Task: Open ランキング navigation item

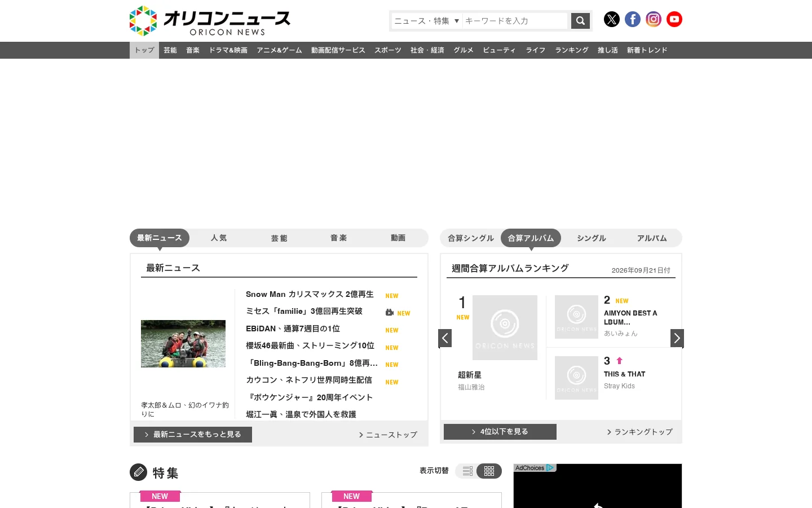Action: pos(572,50)
